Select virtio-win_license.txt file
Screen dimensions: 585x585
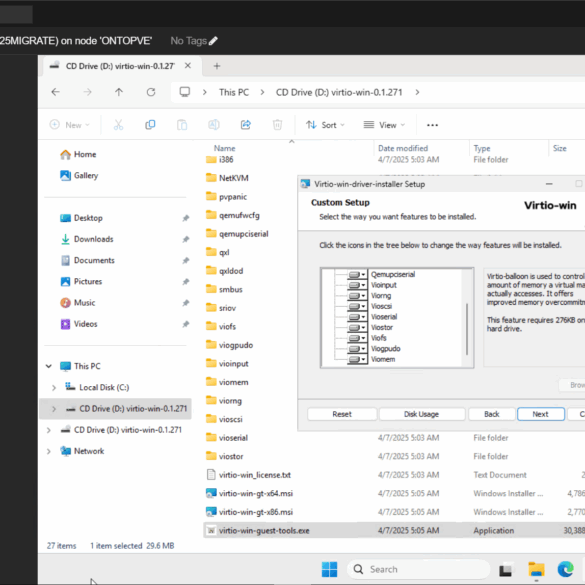[255, 475]
